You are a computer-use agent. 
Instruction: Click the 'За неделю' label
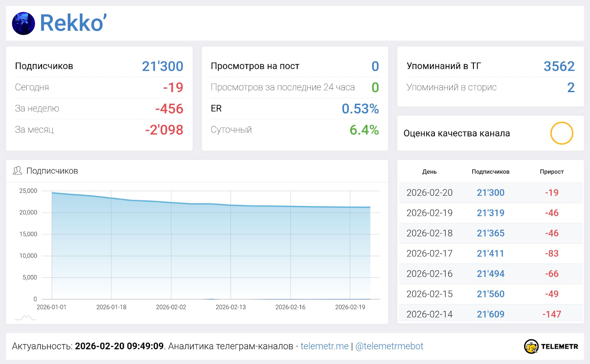tap(37, 109)
